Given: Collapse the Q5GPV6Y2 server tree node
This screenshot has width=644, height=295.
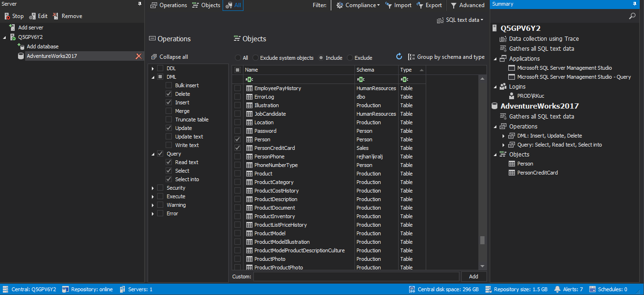Looking at the screenshot, I should 5,37.
